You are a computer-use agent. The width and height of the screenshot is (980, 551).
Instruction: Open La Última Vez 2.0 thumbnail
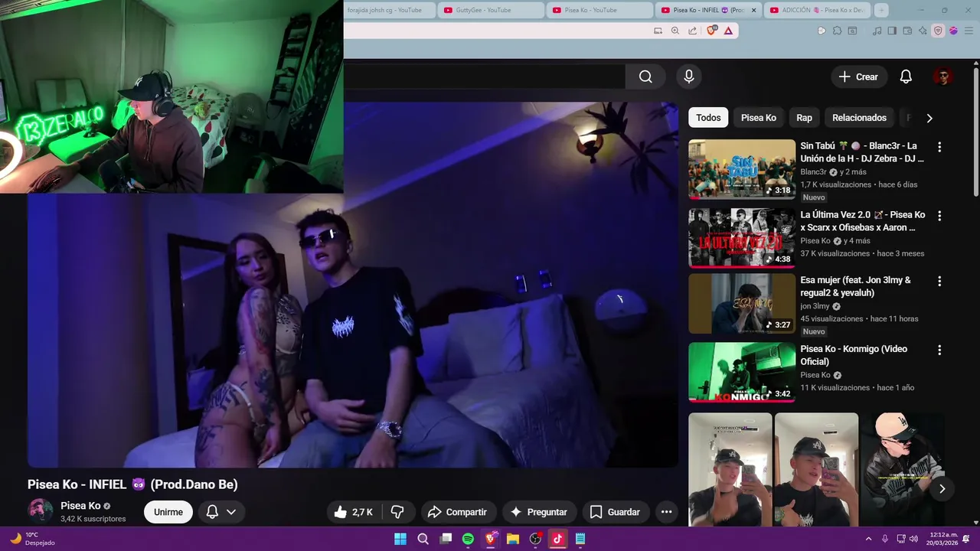pos(742,238)
